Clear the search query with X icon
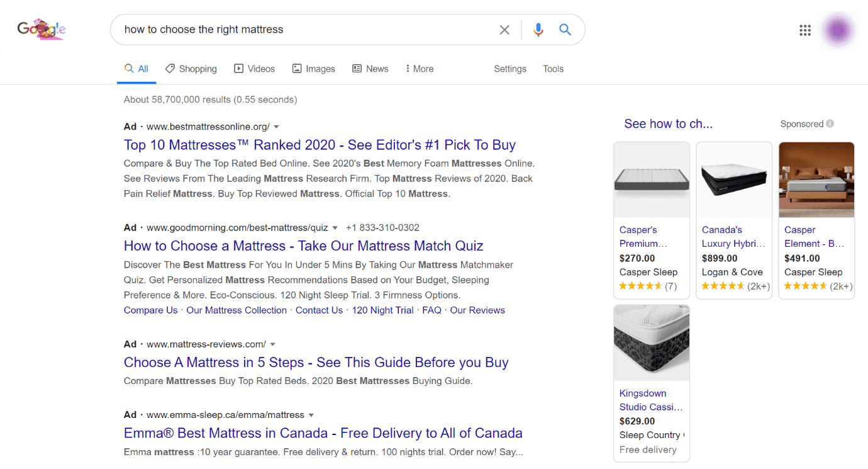The width and height of the screenshot is (868, 469). (504, 30)
